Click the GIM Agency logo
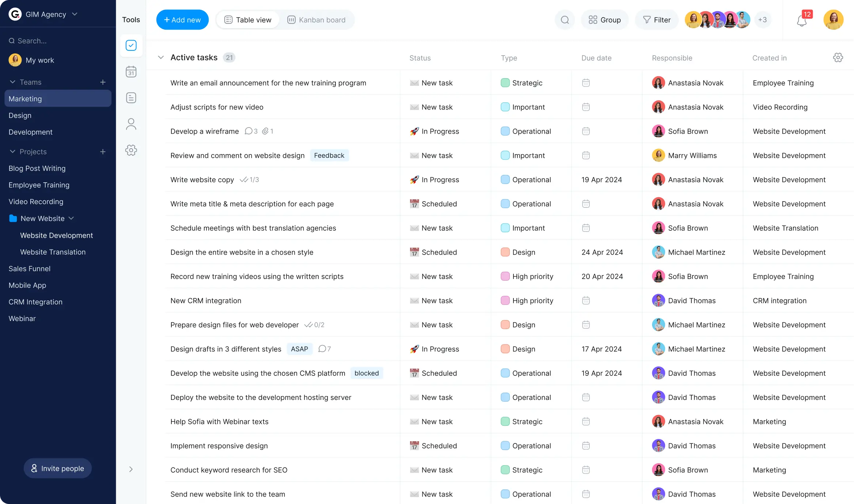Screen dimensions: 854x504 15,14
